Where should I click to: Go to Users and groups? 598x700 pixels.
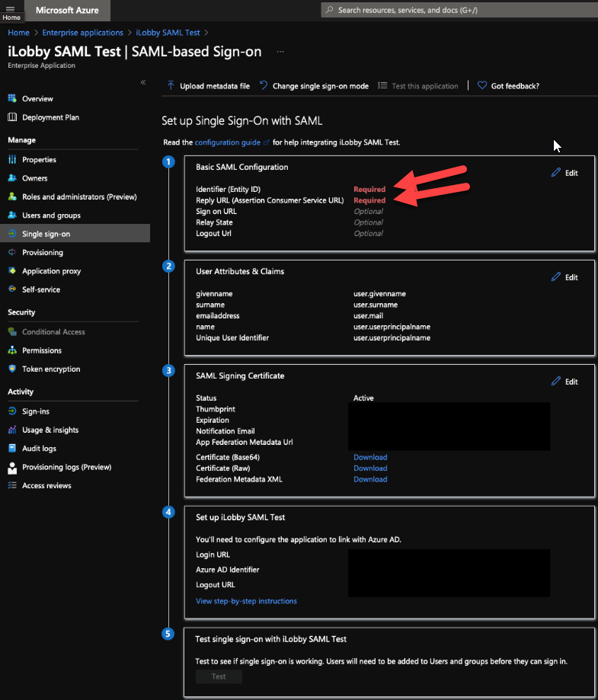(x=51, y=216)
